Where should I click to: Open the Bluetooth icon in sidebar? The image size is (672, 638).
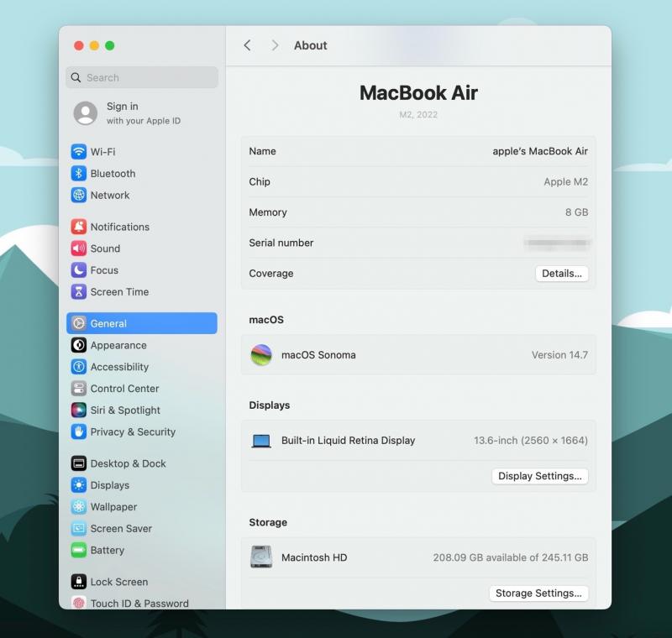tap(78, 174)
